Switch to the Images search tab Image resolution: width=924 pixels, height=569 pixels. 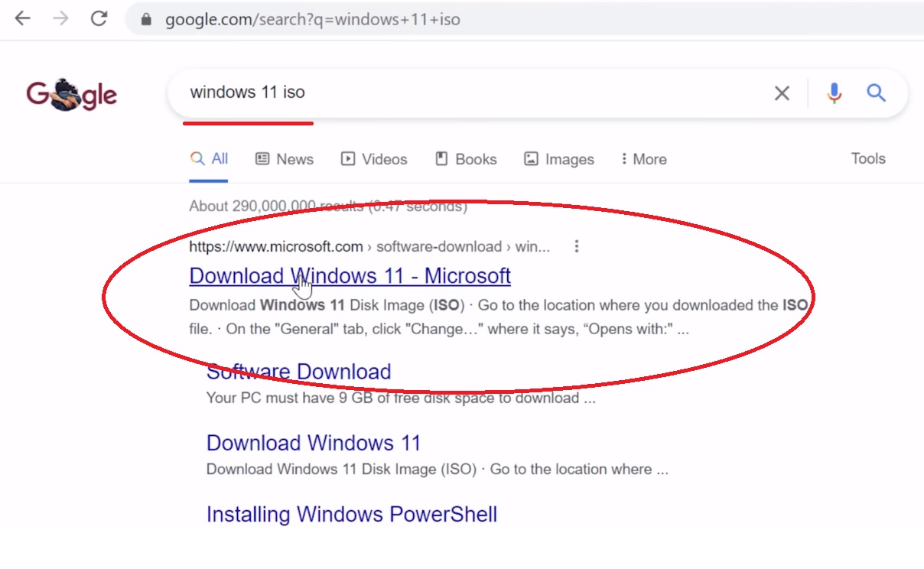tap(559, 158)
